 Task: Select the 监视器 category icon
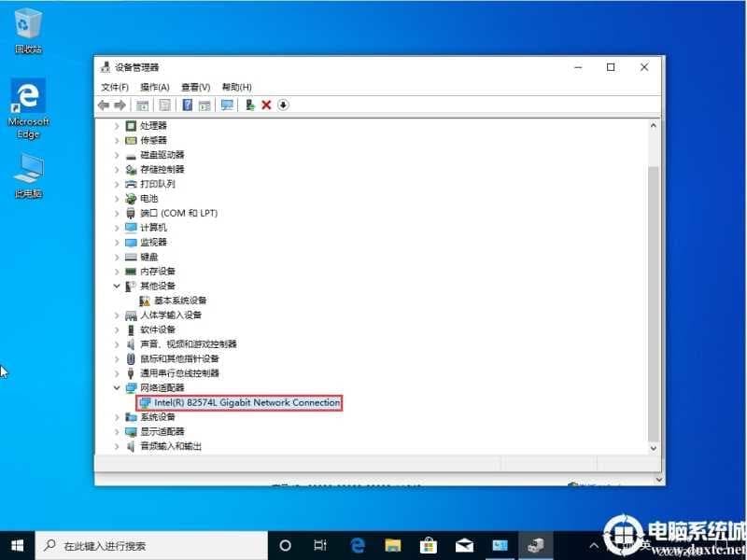131,243
